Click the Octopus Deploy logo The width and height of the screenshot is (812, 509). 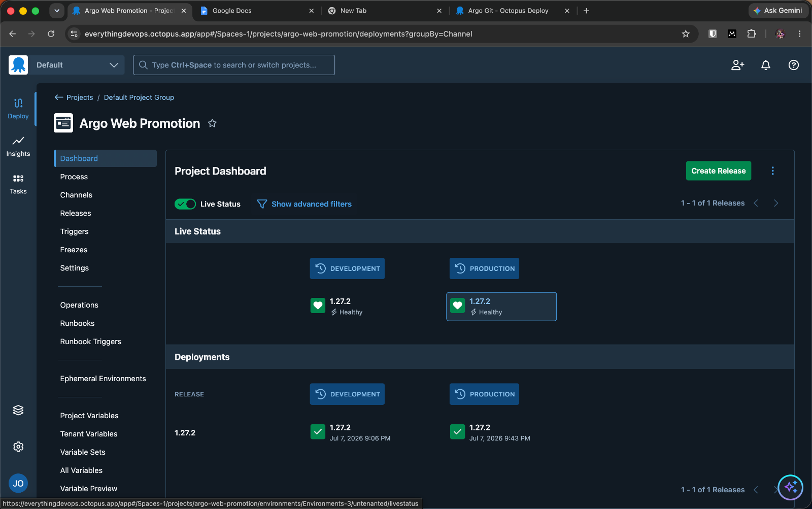pos(18,65)
